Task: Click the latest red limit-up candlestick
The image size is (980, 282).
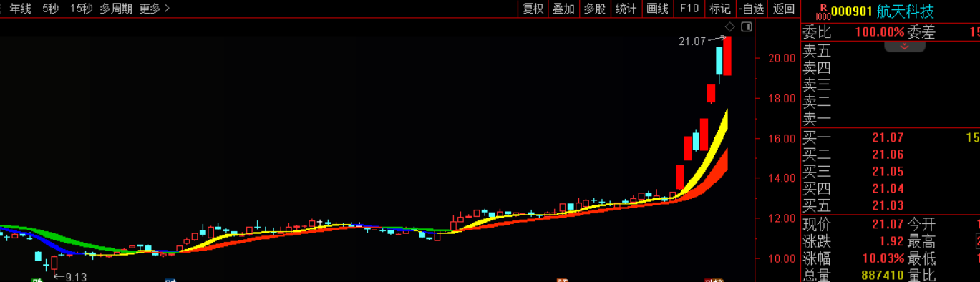Action: 727,56
